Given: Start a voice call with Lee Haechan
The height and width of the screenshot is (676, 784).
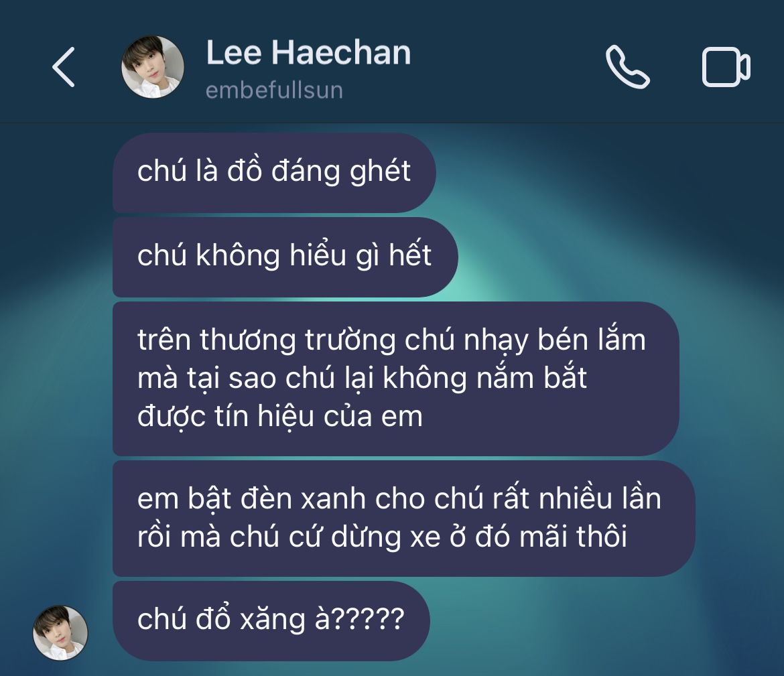Looking at the screenshot, I should click(627, 67).
